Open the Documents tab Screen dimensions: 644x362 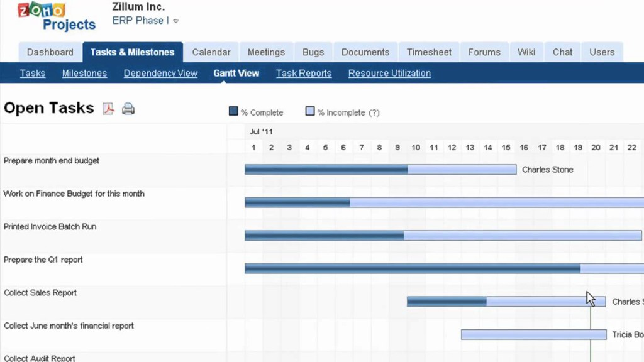tap(365, 52)
